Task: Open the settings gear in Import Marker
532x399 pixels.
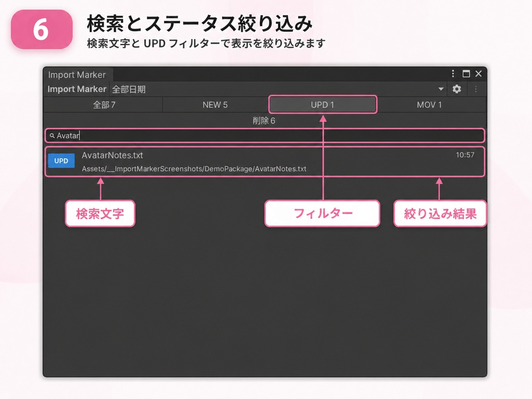Action: tap(457, 89)
